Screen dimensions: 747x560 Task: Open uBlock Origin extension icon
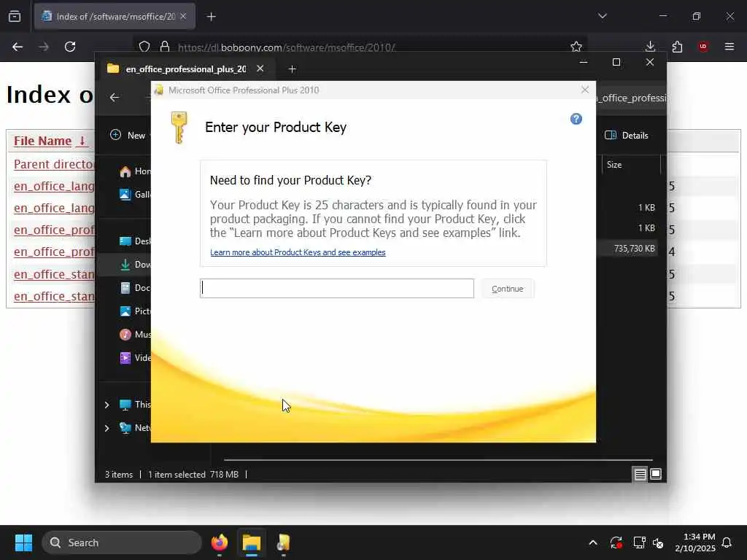point(703,47)
